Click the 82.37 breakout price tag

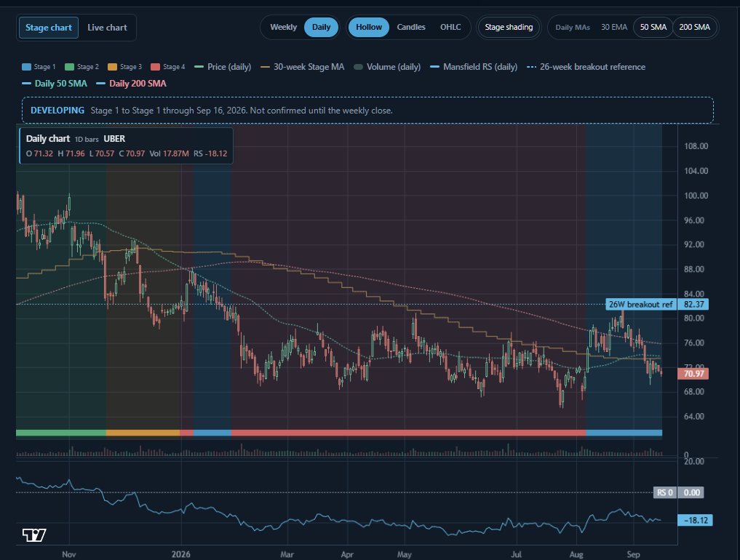(x=693, y=304)
